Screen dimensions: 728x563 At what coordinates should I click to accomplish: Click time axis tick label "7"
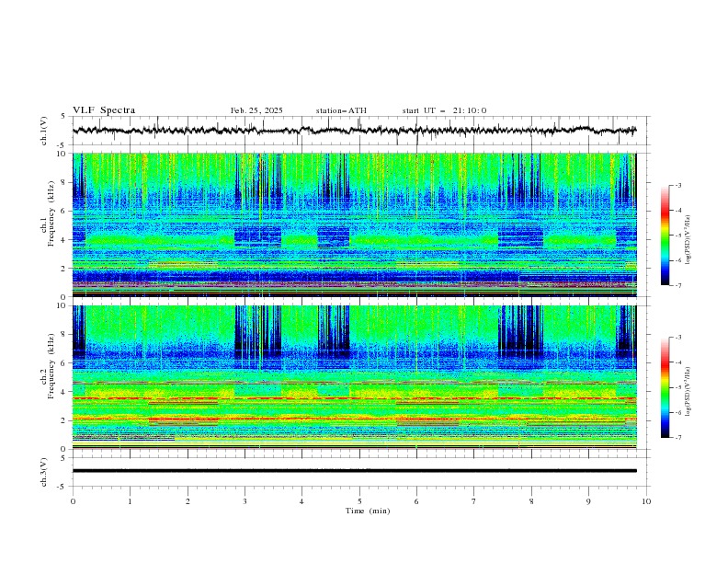474,501
